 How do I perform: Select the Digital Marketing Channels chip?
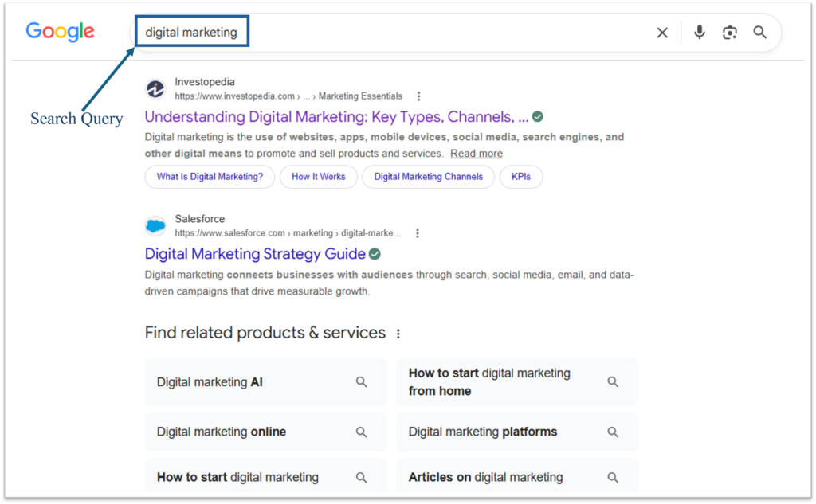click(428, 177)
